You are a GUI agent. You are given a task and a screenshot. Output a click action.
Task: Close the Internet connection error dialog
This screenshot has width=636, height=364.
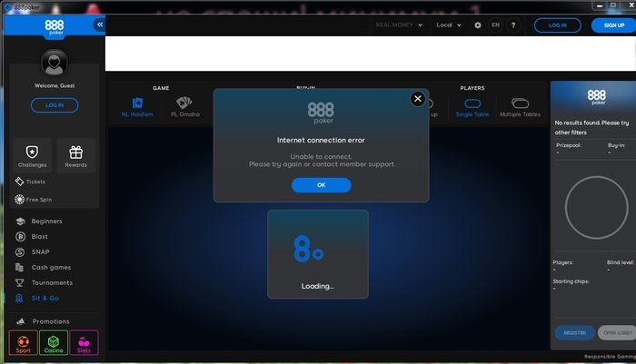pyautogui.click(x=418, y=99)
